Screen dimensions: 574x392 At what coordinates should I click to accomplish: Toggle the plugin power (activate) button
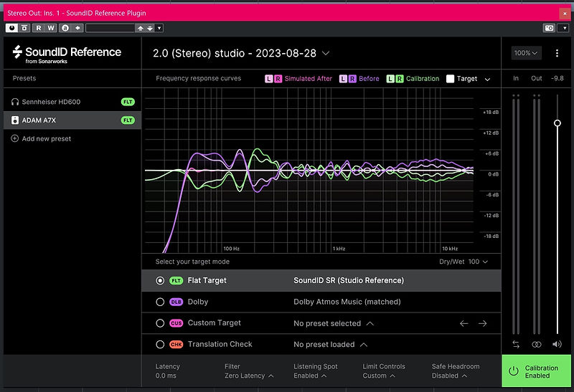click(x=11, y=28)
